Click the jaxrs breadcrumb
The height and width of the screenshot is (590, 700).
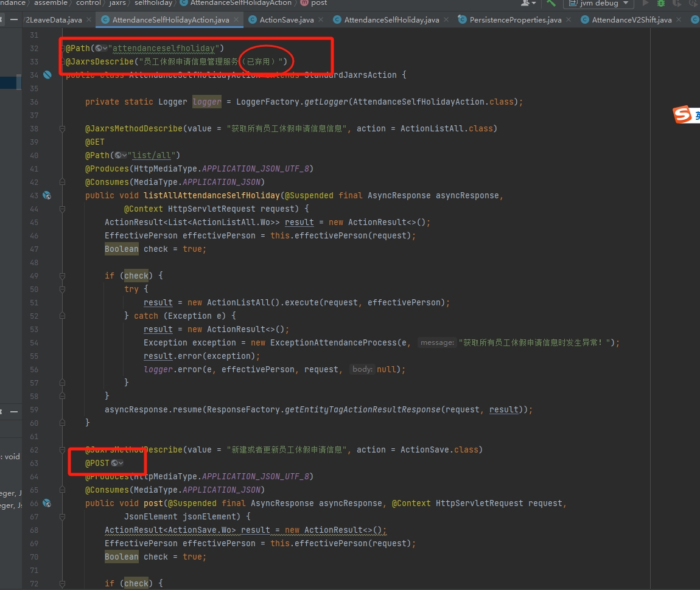click(117, 2)
